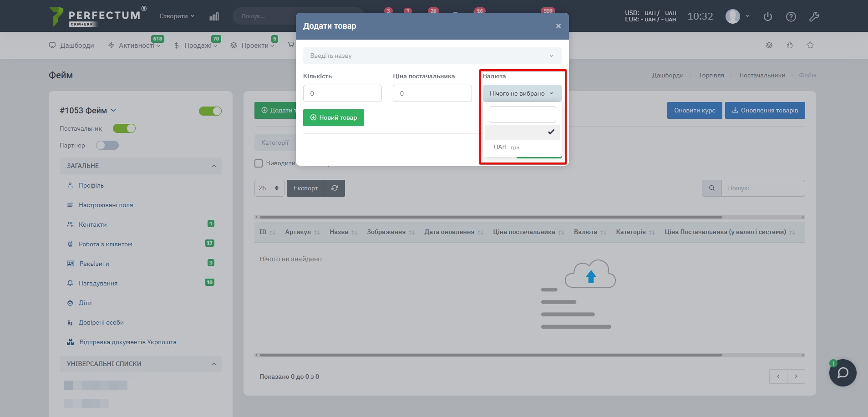The height and width of the screenshot is (417, 868).
Task: Click the power logout icon in header
Action: pos(768,17)
